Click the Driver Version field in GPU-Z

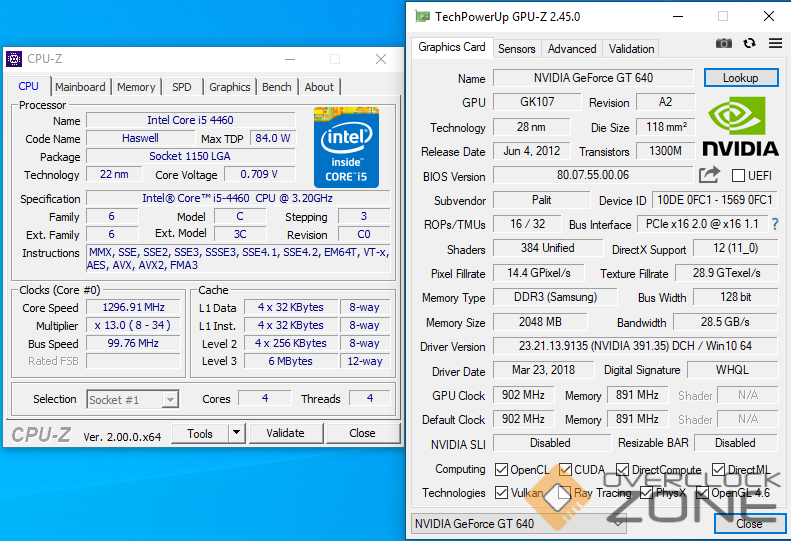click(x=635, y=346)
